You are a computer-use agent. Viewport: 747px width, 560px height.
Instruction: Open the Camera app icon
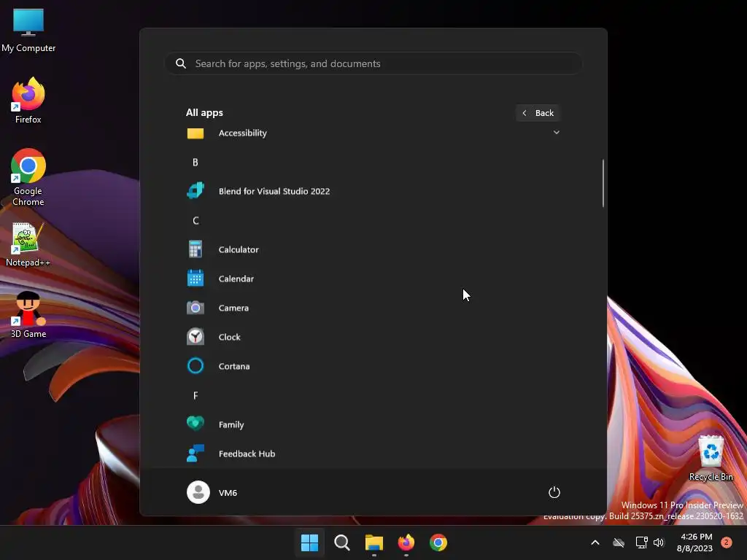click(x=196, y=308)
